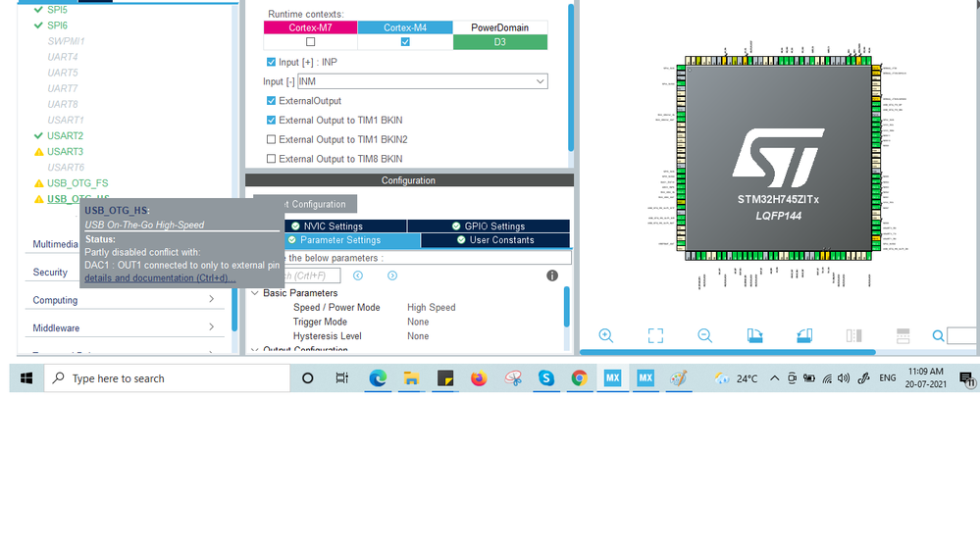Click the mode panel vertical scrollbar
This screenshot has width=980, height=551.
tap(571, 77)
